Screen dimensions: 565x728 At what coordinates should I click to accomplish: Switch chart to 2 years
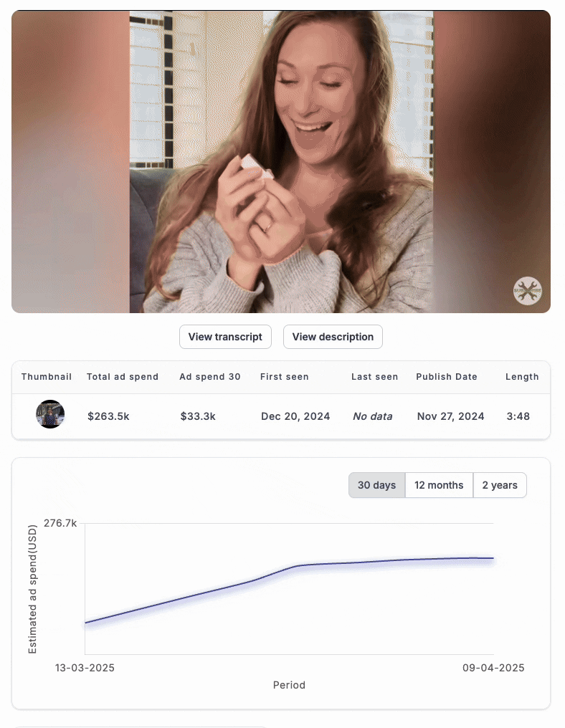(x=500, y=485)
